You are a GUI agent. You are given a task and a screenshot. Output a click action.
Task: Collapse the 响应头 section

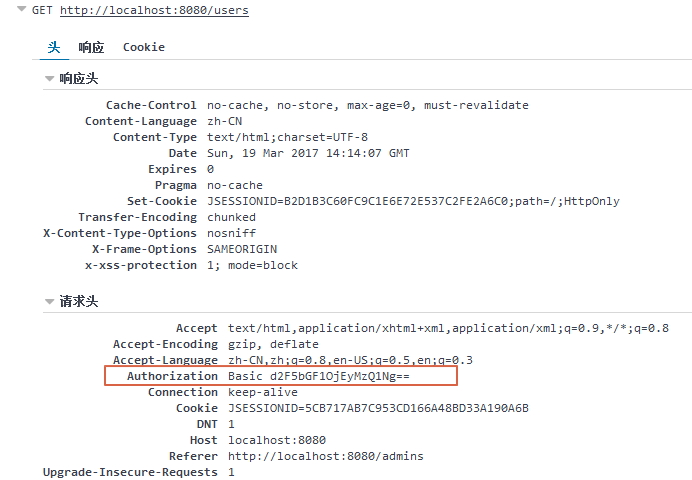(x=49, y=78)
